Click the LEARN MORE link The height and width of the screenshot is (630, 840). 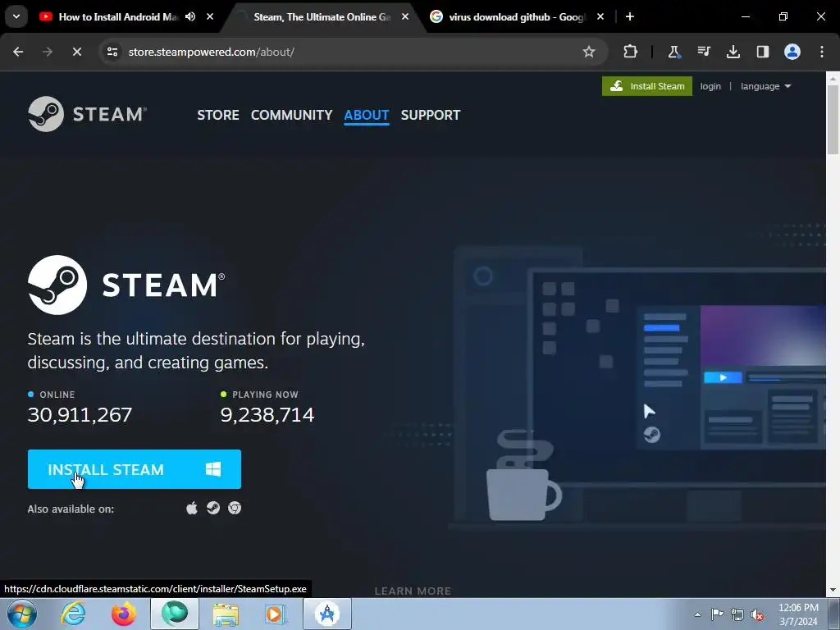(413, 591)
